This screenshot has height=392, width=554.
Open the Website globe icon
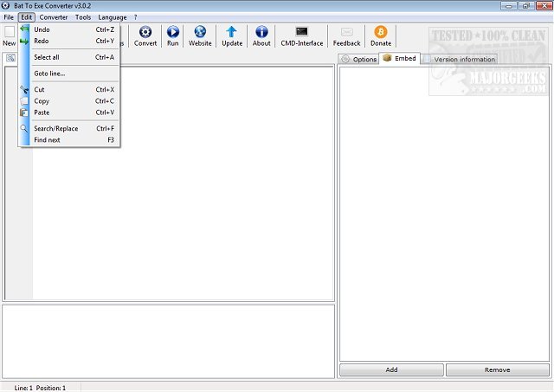point(200,32)
